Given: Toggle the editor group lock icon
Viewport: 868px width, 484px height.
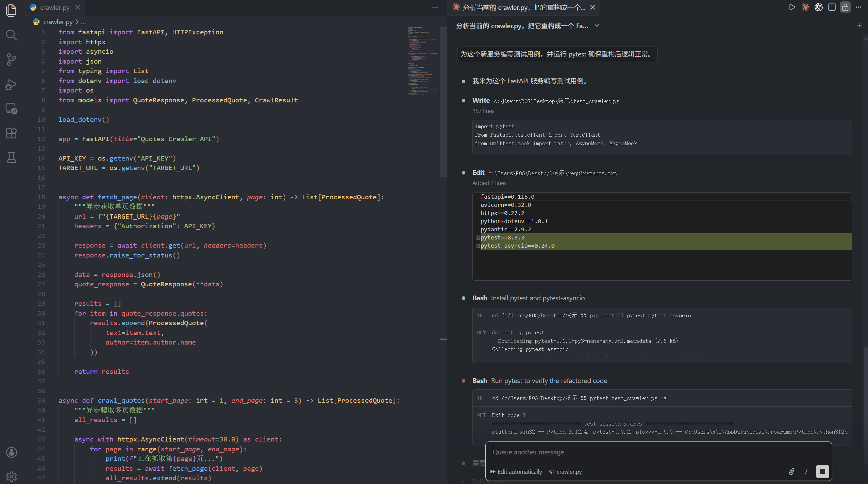Looking at the screenshot, I should 845,7.
